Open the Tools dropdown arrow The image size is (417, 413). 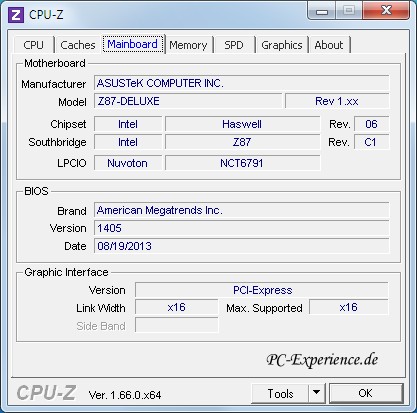[x=316, y=393]
